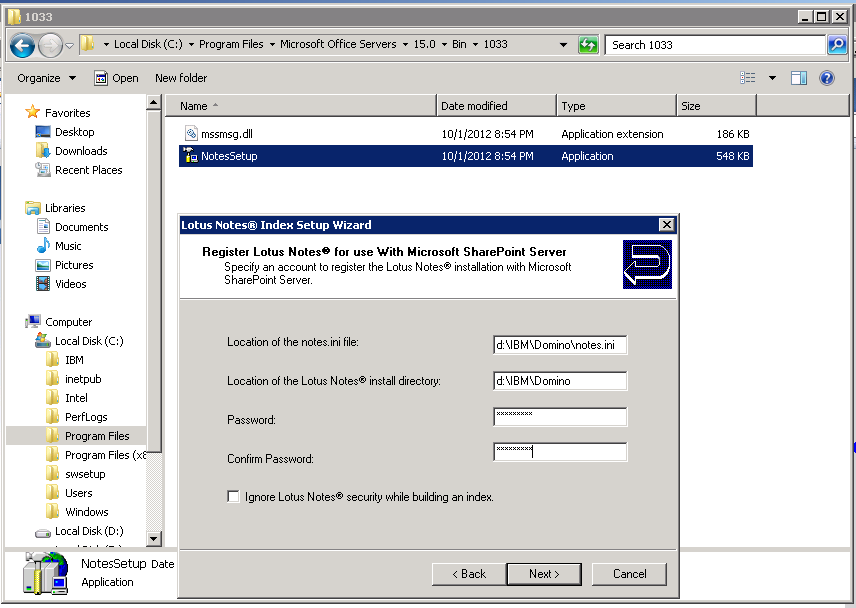Open the Music library

tap(68, 246)
